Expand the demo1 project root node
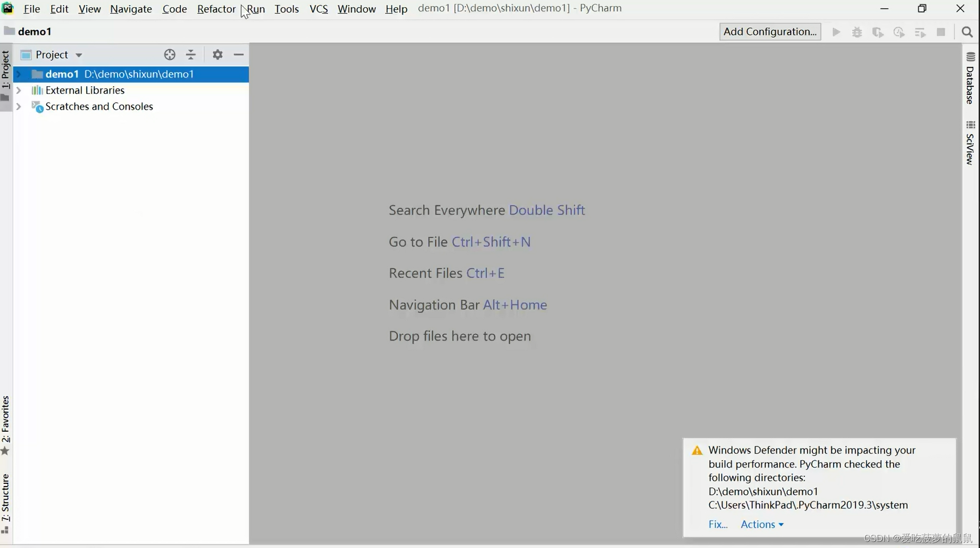Image resolution: width=980 pixels, height=548 pixels. click(19, 74)
